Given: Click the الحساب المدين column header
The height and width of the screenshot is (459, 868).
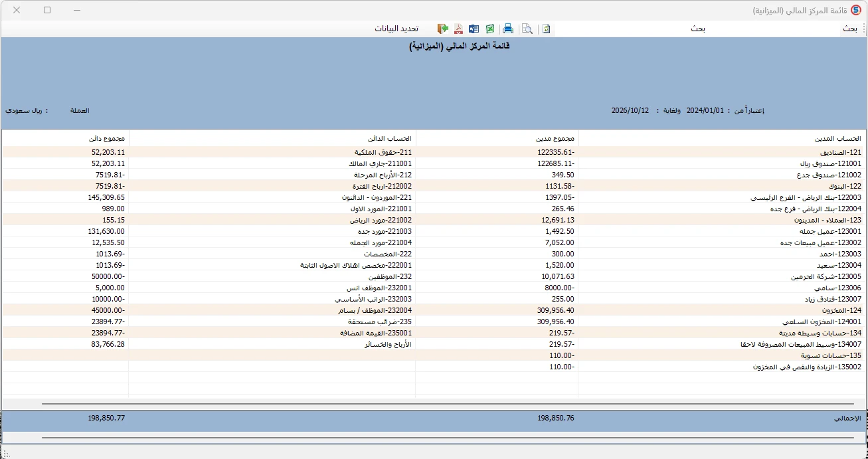Looking at the screenshot, I should click(x=838, y=139).
